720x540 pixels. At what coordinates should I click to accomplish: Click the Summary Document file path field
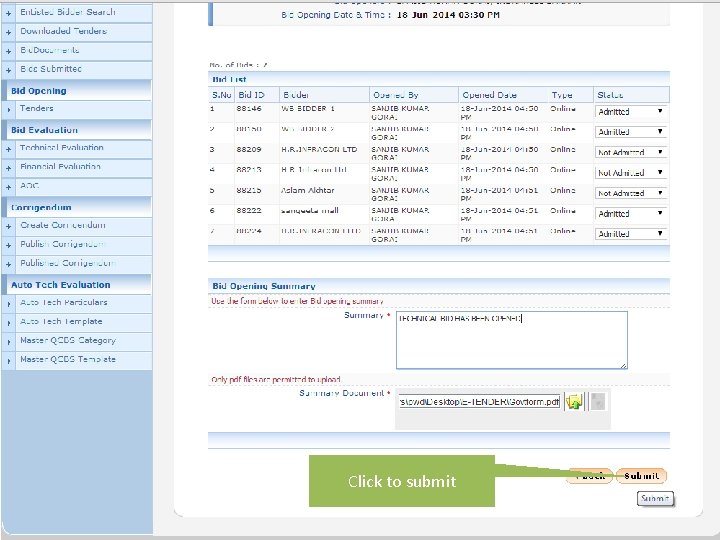(479, 402)
